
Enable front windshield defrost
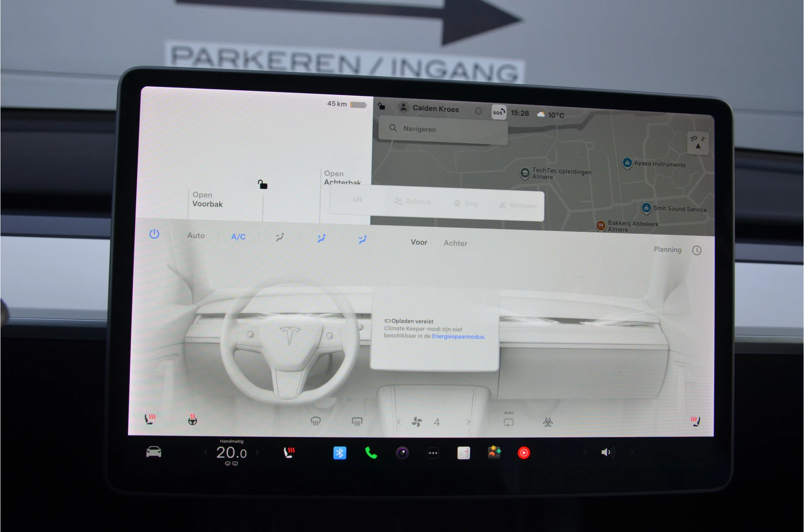(x=316, y=421)
